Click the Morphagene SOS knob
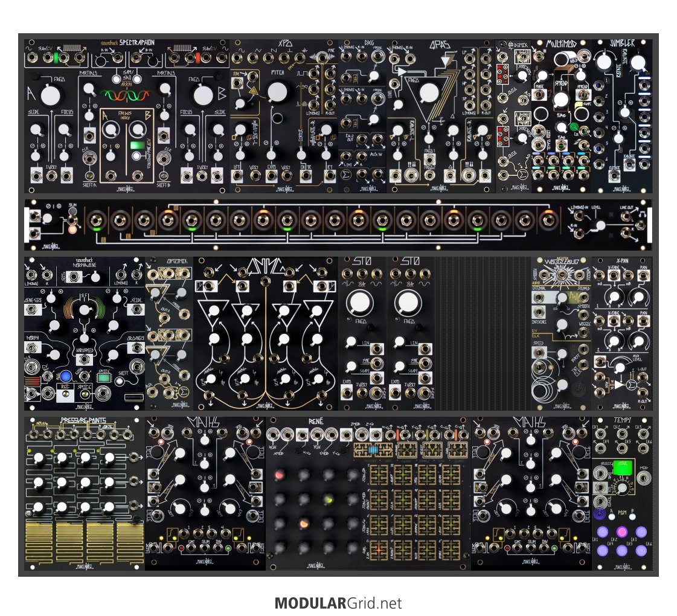677x616 pixels. [95, 277]
